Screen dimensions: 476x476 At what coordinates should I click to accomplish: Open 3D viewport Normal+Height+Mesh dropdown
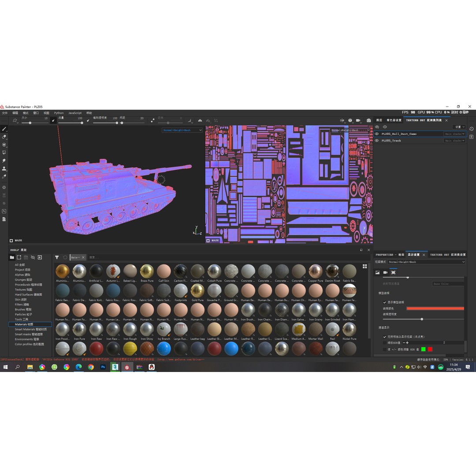[x=182, y=130]
